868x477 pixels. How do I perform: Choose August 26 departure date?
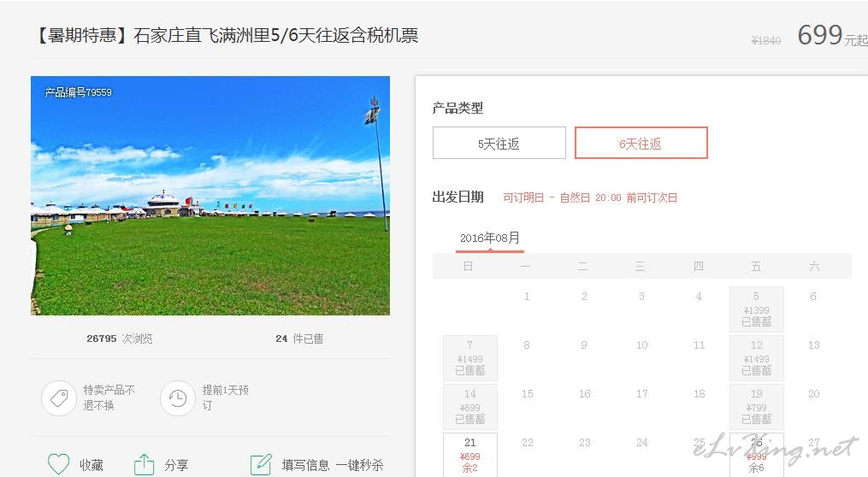[x=756, y=455]
